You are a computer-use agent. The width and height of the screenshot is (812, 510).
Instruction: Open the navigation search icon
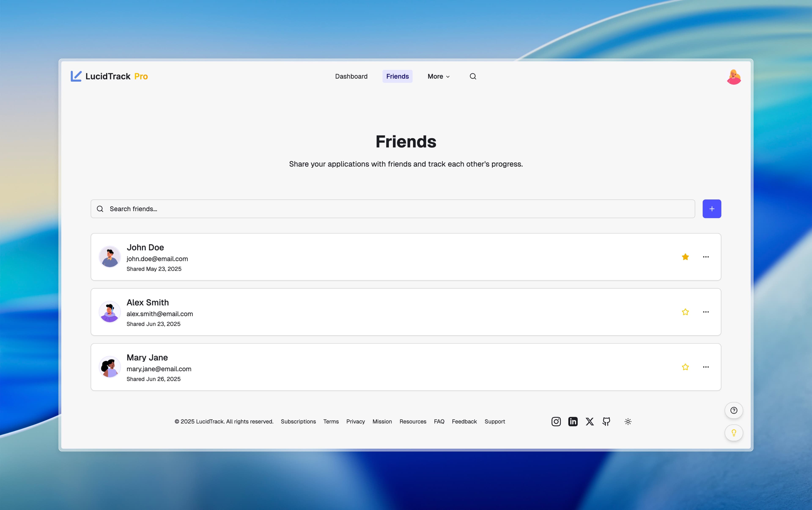(473, 76)
